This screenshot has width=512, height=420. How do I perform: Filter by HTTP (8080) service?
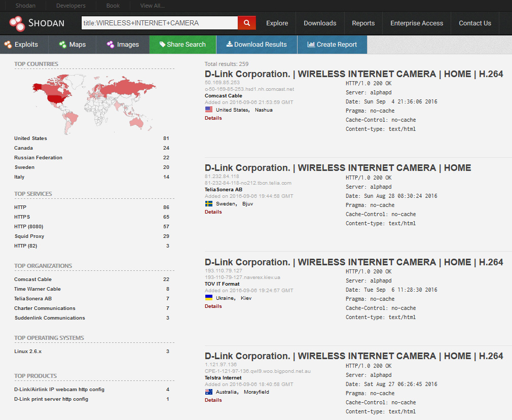pos(29,227)
